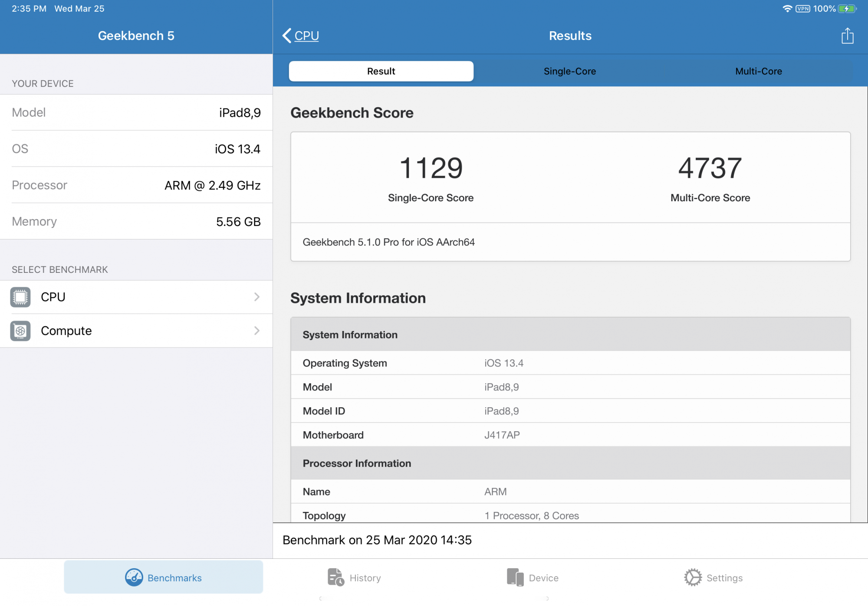Tap the Model ID row in table

click(570, 411)
